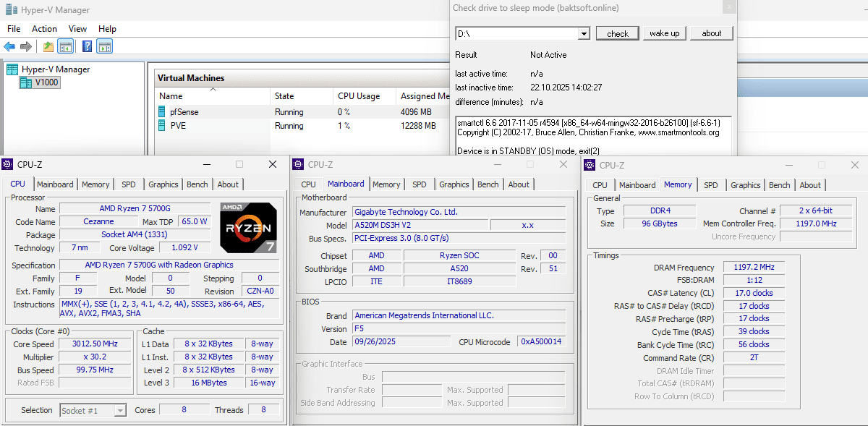This screenshot has width=868, height=426.
Task: Switch to Mainboard tab in CPU-Z memory window
Action: (637, 185)
